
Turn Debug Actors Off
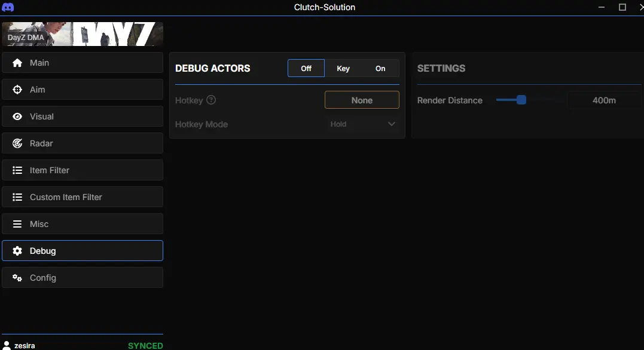(x=306, y=68)
